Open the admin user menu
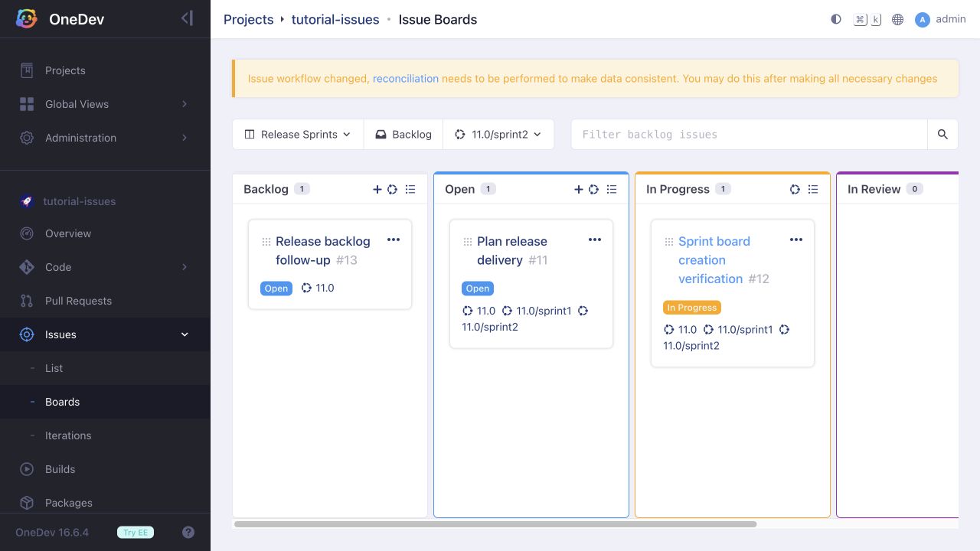The width and height of the screenshot is (980, 551). pyautogui.click(x=941, y=19)
